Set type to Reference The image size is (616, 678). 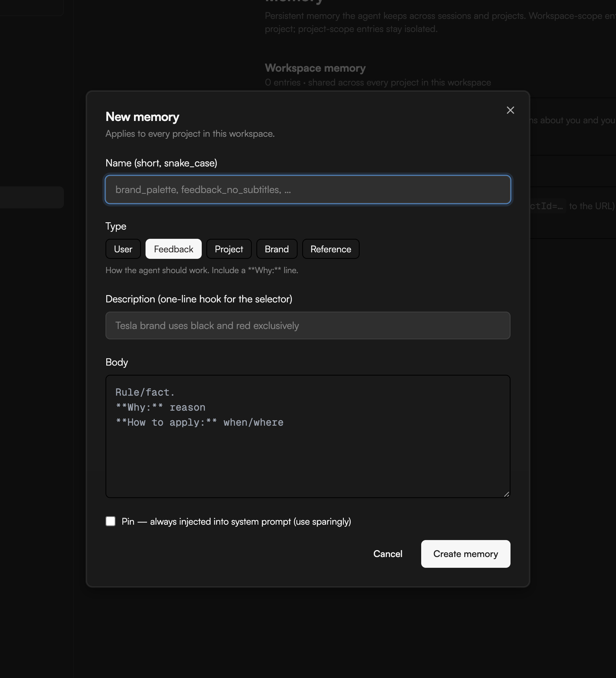pos(331,249)
